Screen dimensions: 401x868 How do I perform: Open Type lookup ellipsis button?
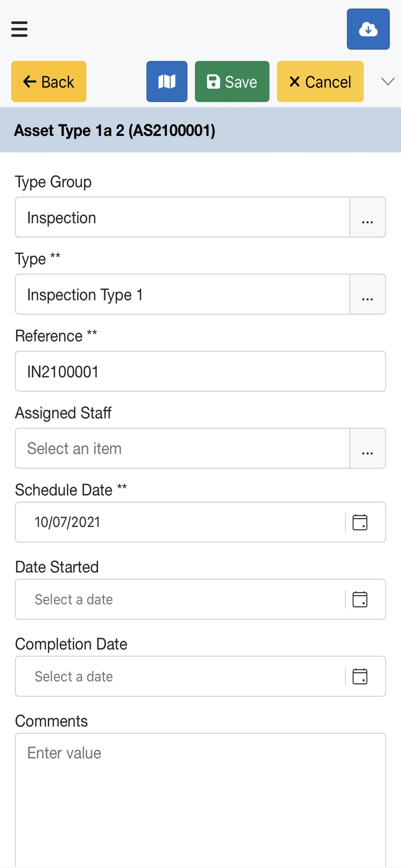pos(368,294)
